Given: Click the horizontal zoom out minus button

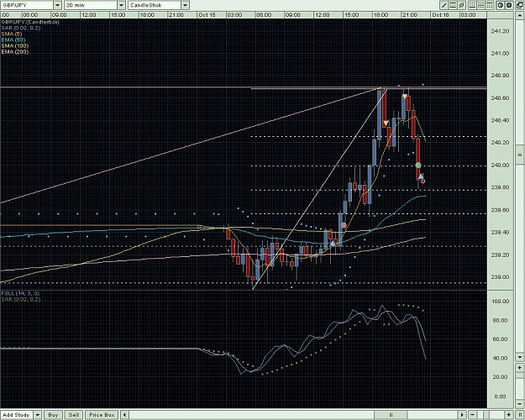Looking at the screenshot, I should [x=473, y=415].
